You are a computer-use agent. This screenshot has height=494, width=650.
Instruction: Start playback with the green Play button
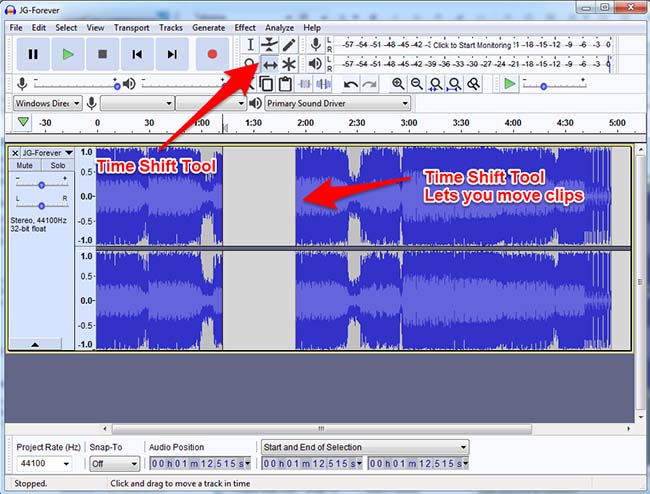tap(68, 54)
